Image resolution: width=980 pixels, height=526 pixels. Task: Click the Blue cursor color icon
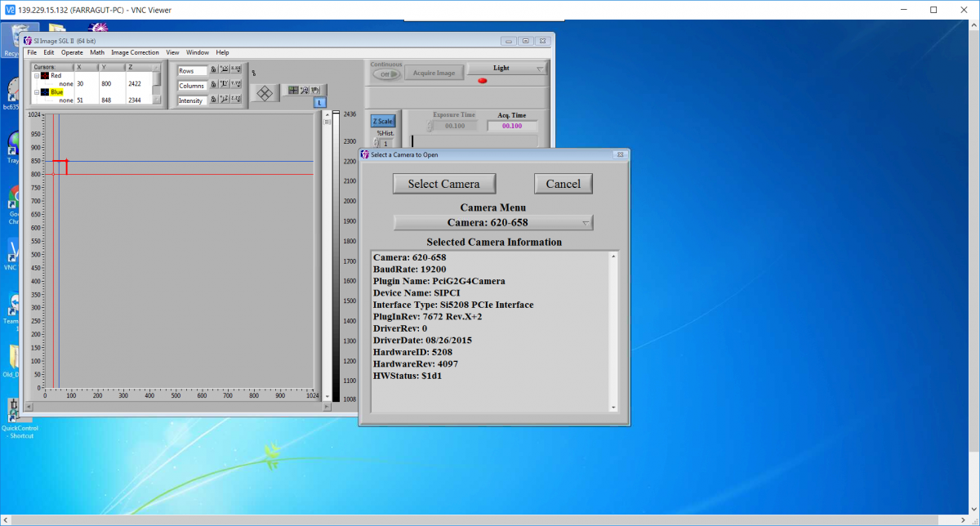45,92
